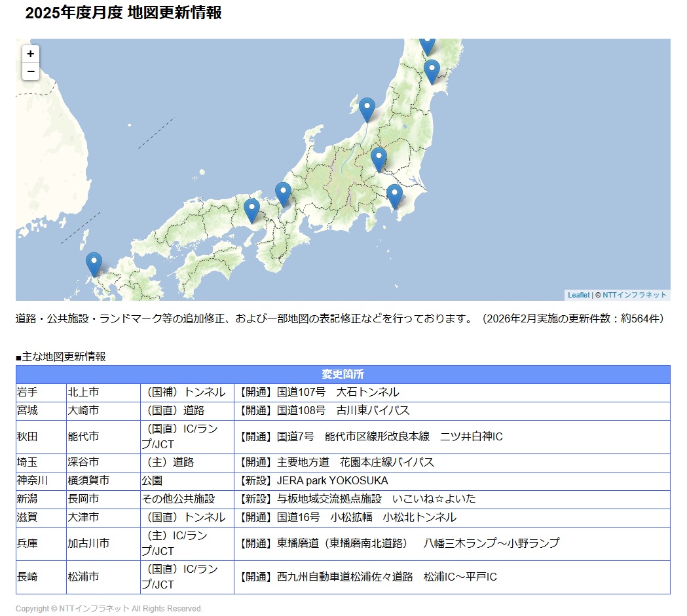Select the Saitama (Fukaya) map pin
Image resolution: width=687 pixels, height=616 pixels.
pyautogui.click(x=379, y=159)
